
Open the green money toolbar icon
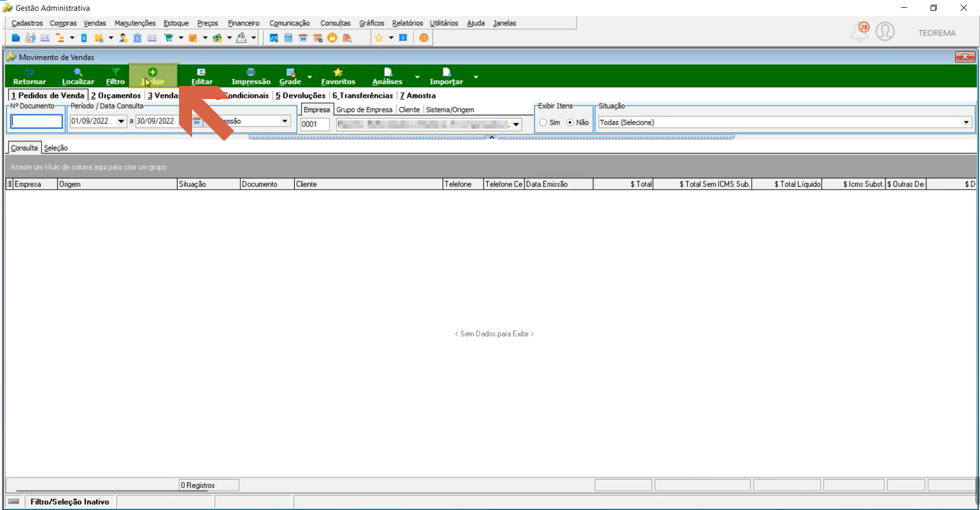[x=217, y=38]
